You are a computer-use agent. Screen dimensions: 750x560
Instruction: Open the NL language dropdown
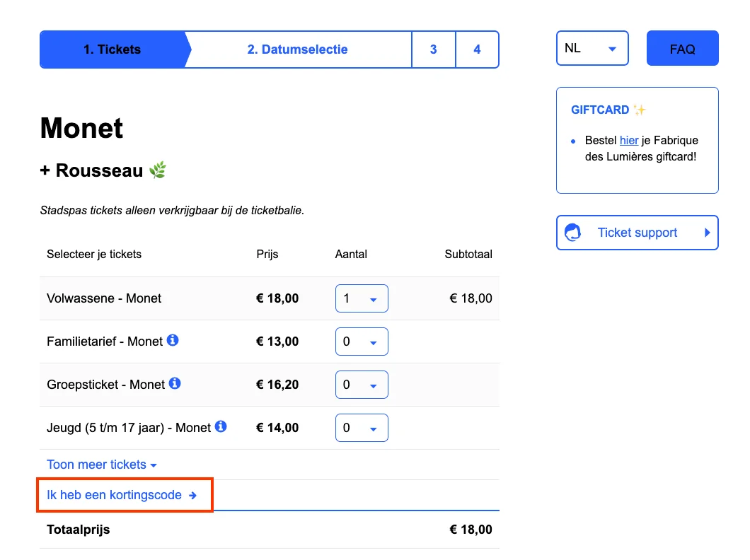(x=592, y=48)
